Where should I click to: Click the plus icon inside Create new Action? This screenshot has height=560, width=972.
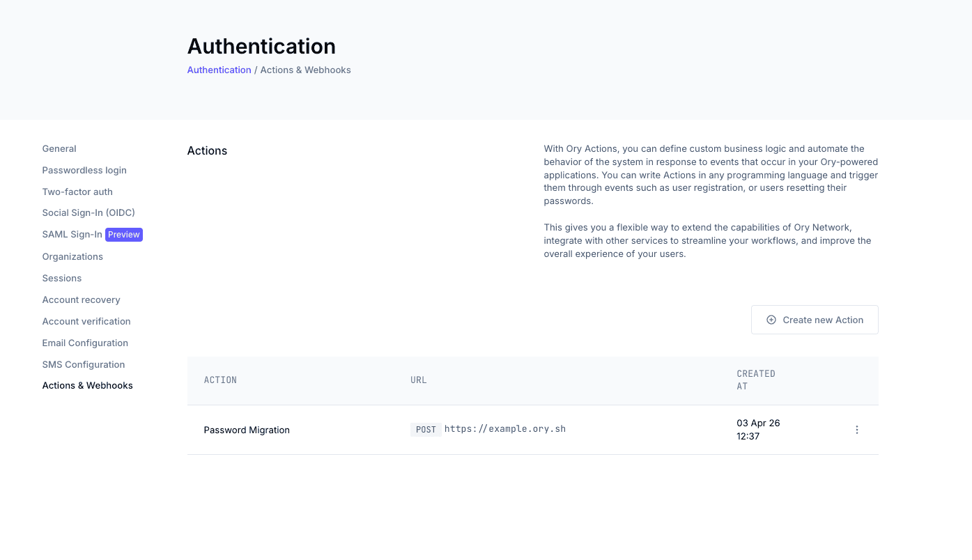coord(771,319)
